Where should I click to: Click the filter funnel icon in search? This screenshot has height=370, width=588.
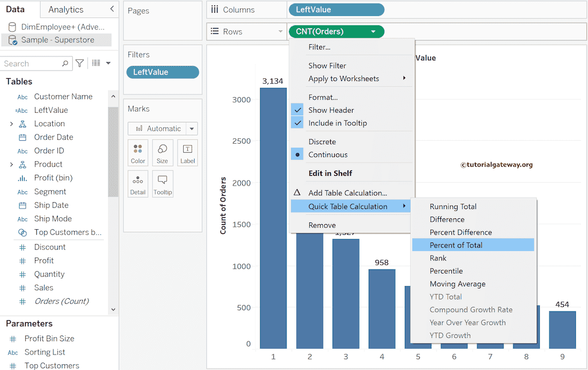point(80,63)
